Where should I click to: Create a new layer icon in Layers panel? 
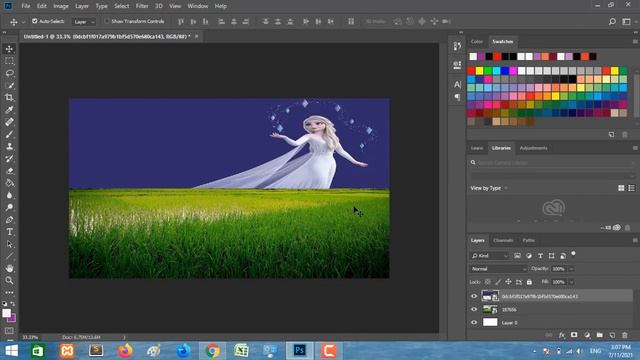point(612,335)
